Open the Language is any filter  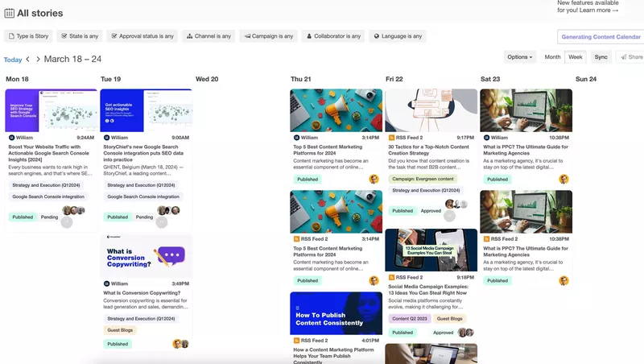pos(398,36)
